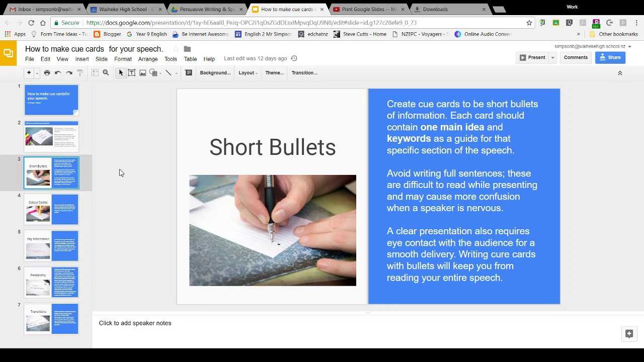
Task: Open the Tools menu
Action: tap(171, 59)
